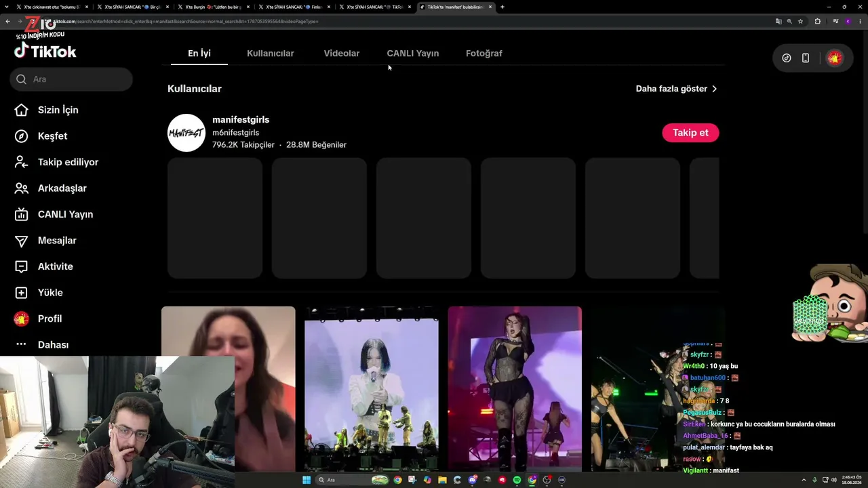
Task: Open Mesajlar inbox
Action: click(x=45, y=241)
